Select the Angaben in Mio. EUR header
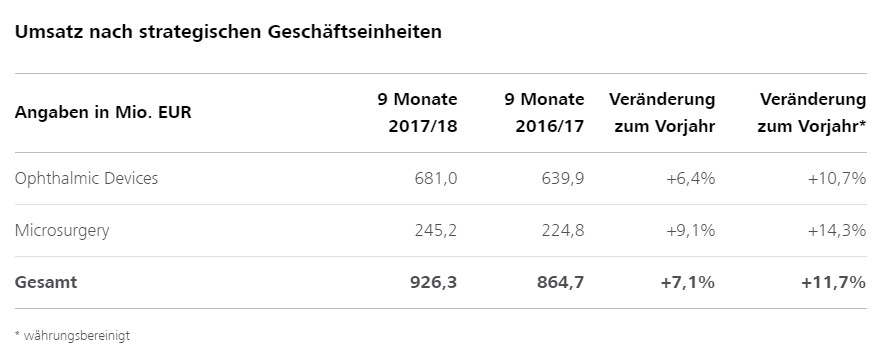890x364 pixels. coord(103,112)
